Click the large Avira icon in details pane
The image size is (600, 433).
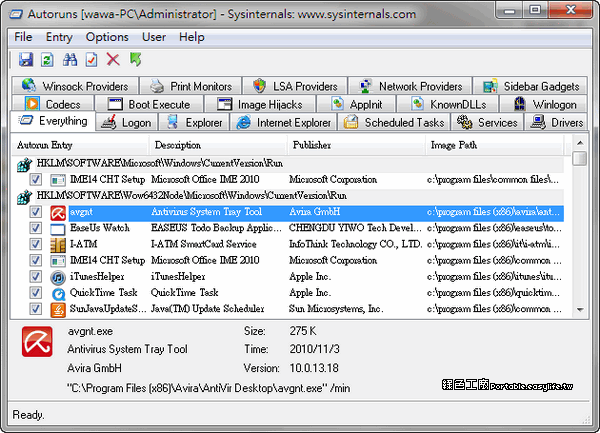tap(37, 342)
